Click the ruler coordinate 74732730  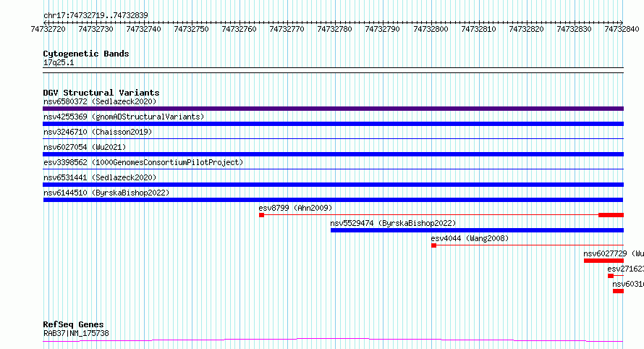96,29
